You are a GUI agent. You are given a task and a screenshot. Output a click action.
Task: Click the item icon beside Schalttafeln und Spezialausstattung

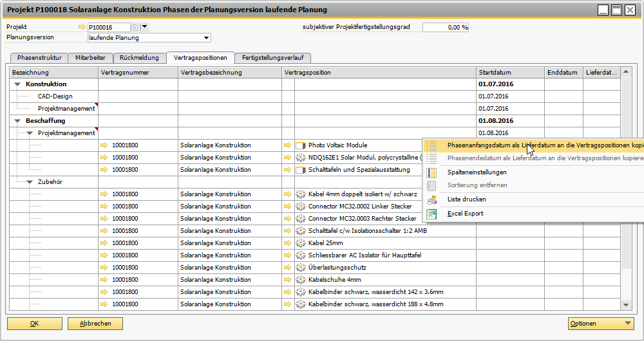click(x=300, y=170)
